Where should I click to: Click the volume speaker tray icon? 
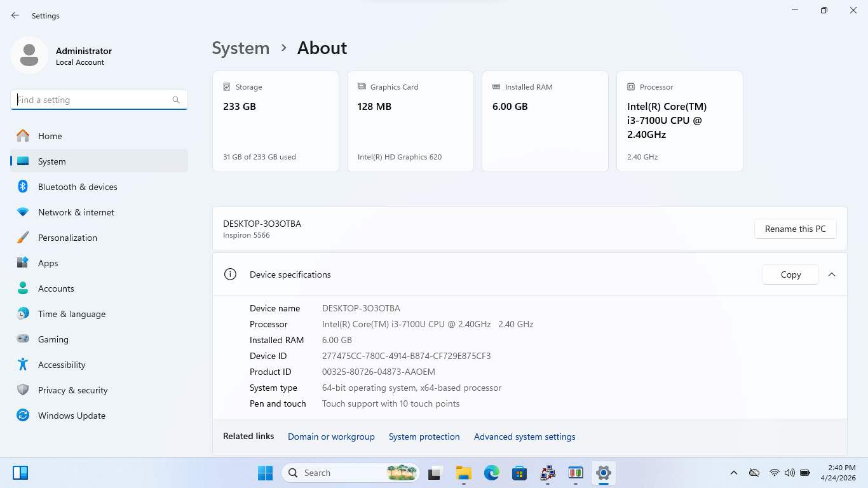coord(790,473)
